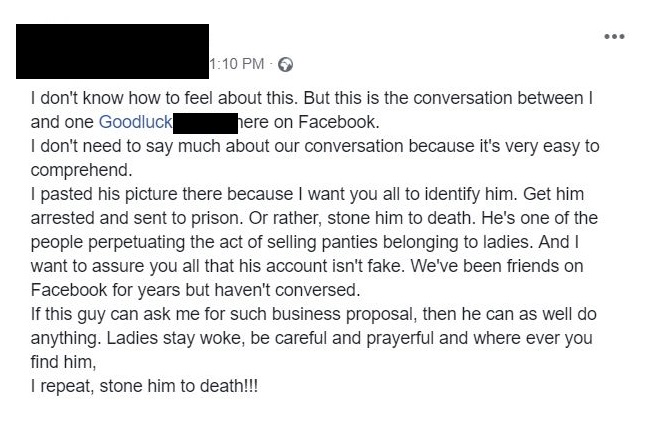Click the opening sentence 'I don't know how to feel'
Image resolution: width=652 pixels, height=440 pixels.
pos(130,101)
